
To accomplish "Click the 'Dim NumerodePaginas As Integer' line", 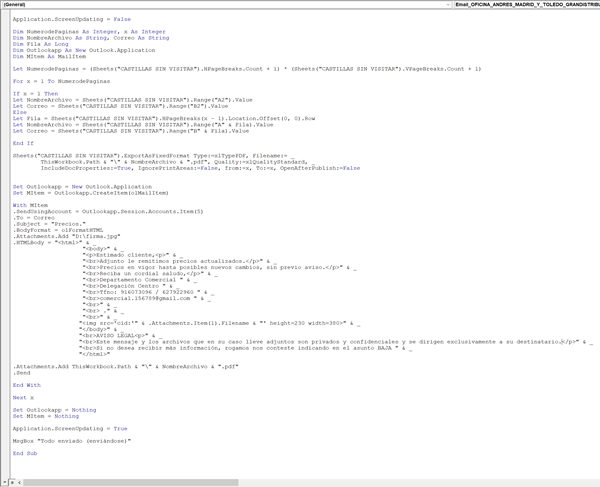I will pos(89,32).
